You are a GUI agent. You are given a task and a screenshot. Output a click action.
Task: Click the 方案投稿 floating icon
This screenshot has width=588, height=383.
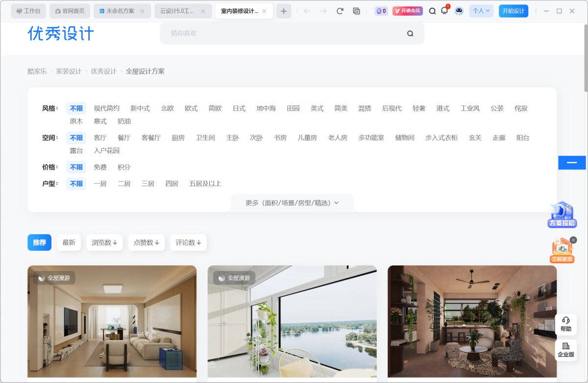562,215
